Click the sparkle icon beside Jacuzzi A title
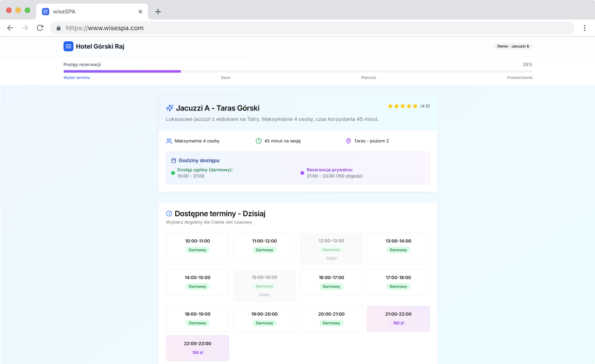The width and height of the screenshot is (595, 364). pyautogui.click(x=170, y=108)
